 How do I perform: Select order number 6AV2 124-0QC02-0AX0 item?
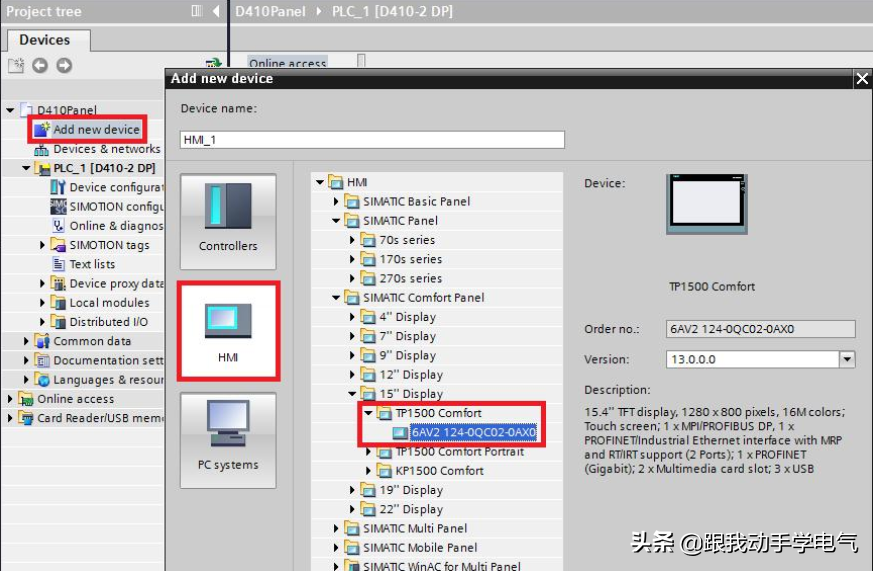(x=472, y=433)
